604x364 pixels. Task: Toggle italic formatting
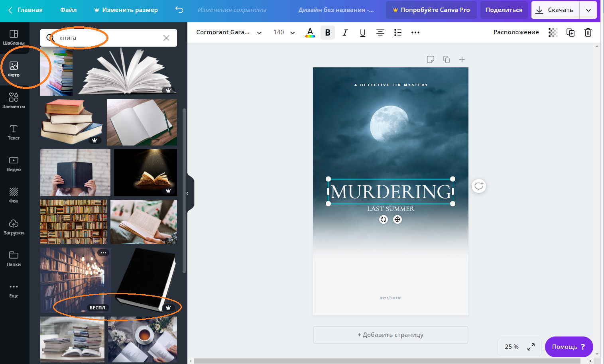(x=345, y=33)
